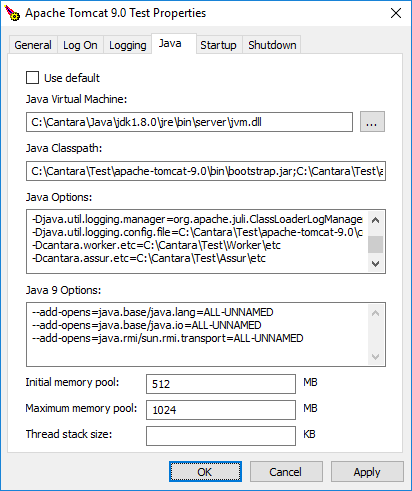This screenshot has width=412, height=491.
Task: Browse for JVM with the ellipsis button
Action: [x=372, y=122]
